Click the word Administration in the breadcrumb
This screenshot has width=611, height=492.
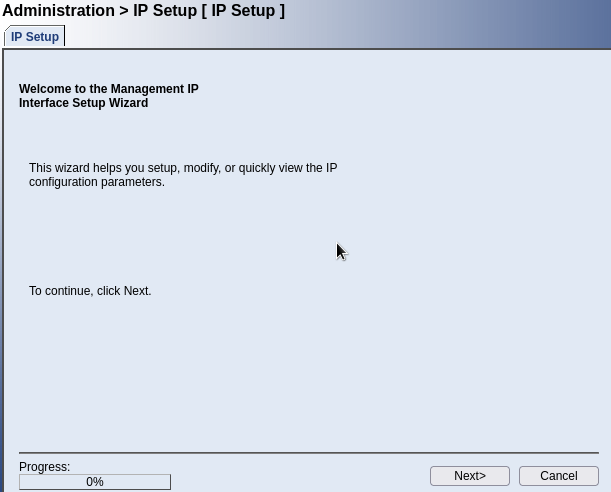coord(58,11)
